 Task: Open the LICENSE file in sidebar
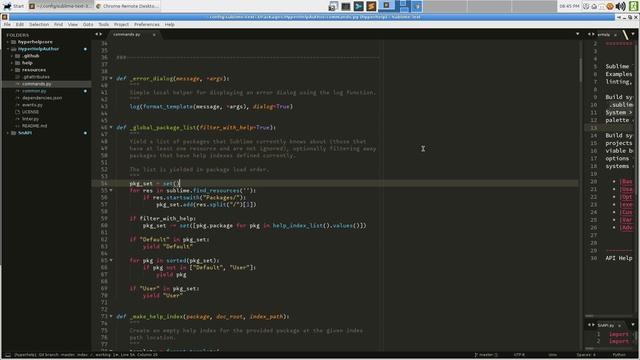(30, 112)
